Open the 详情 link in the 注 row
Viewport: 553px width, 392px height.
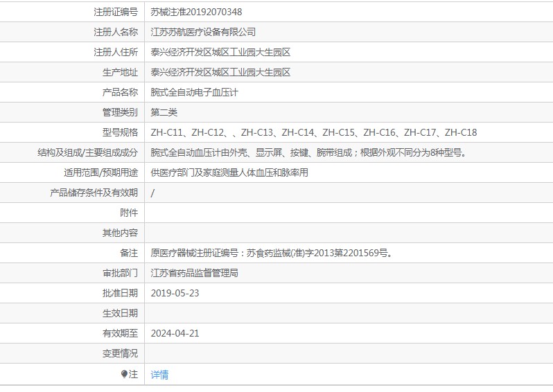pyautogui.click(x=159, y=375)
